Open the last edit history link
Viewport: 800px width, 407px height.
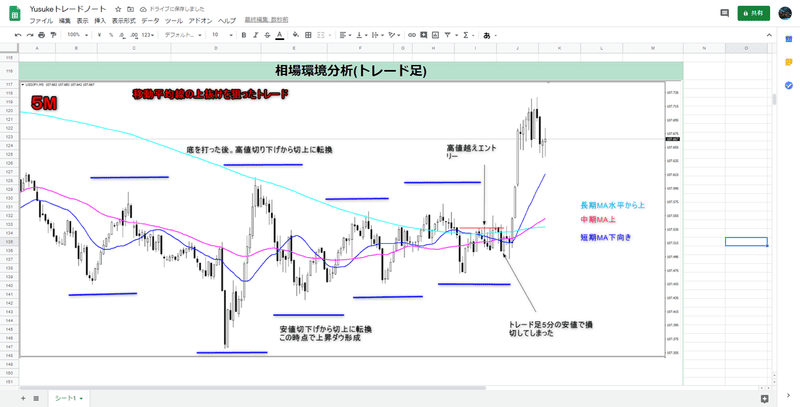click(x=266, y=19)
